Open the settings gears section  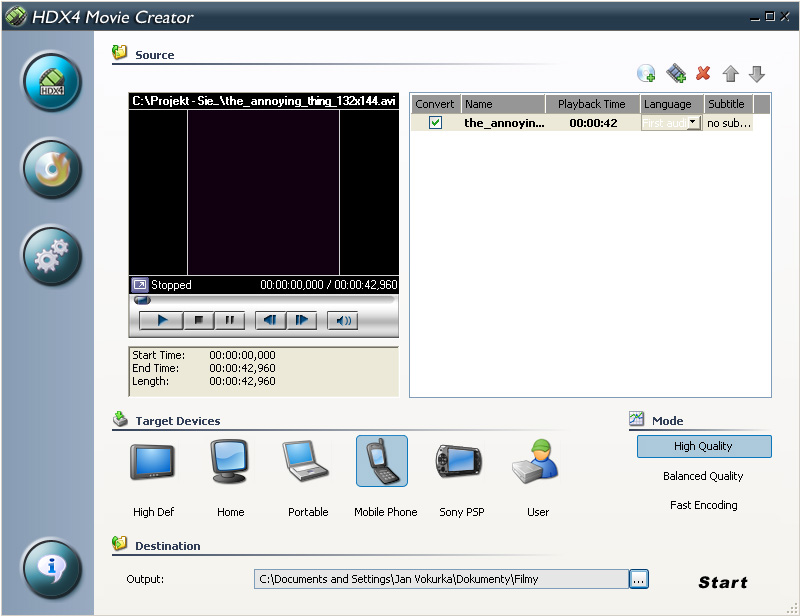(52, 256)
